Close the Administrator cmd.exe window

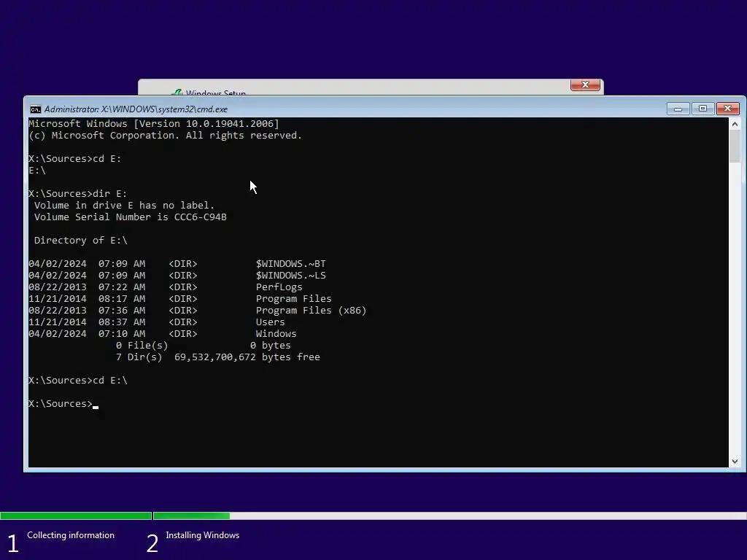click(x=727, y=109)
